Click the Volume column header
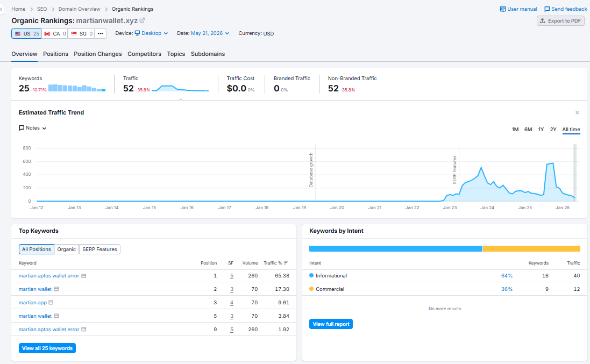This screenshot has width=590, height=364. click(250, 263)
